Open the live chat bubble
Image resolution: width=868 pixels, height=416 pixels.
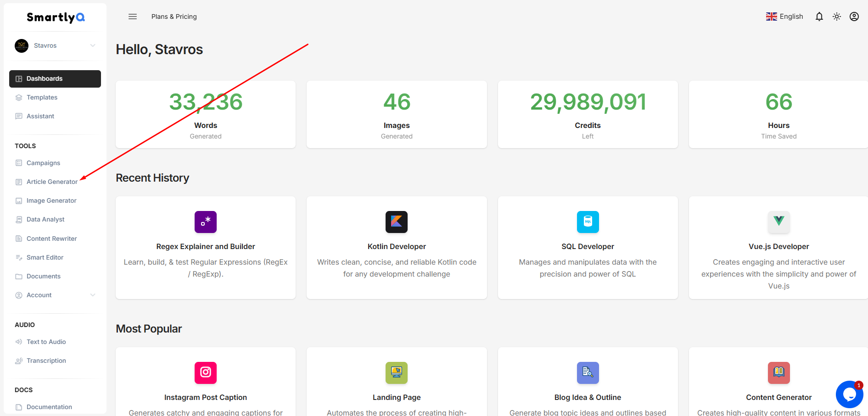click(x=850, y=394)
